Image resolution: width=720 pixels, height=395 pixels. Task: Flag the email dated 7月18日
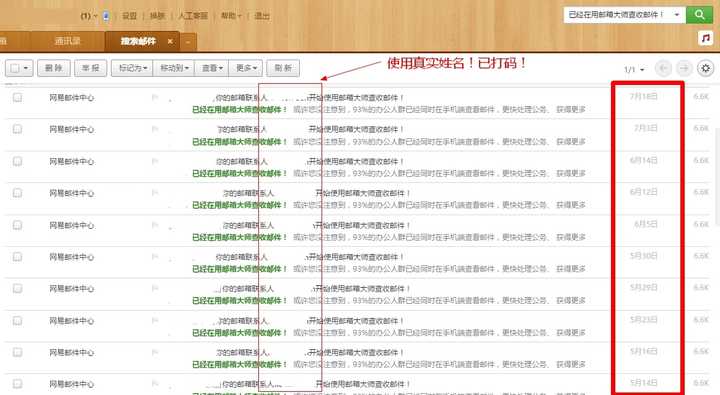pos(155,97)
